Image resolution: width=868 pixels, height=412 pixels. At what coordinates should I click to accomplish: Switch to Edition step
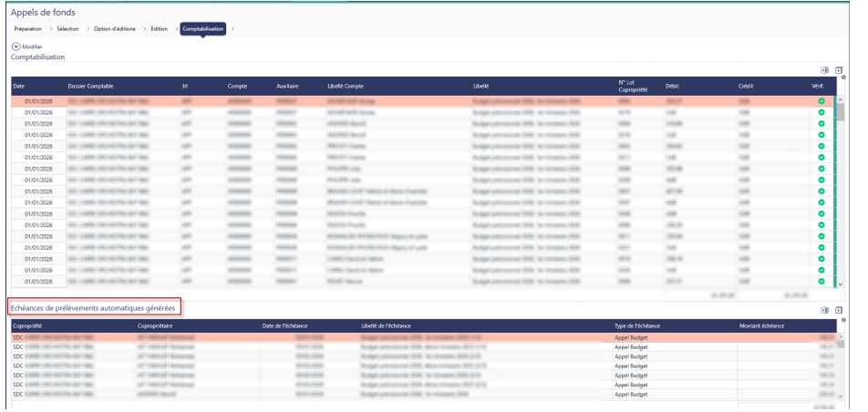click(x=159, y=29)
